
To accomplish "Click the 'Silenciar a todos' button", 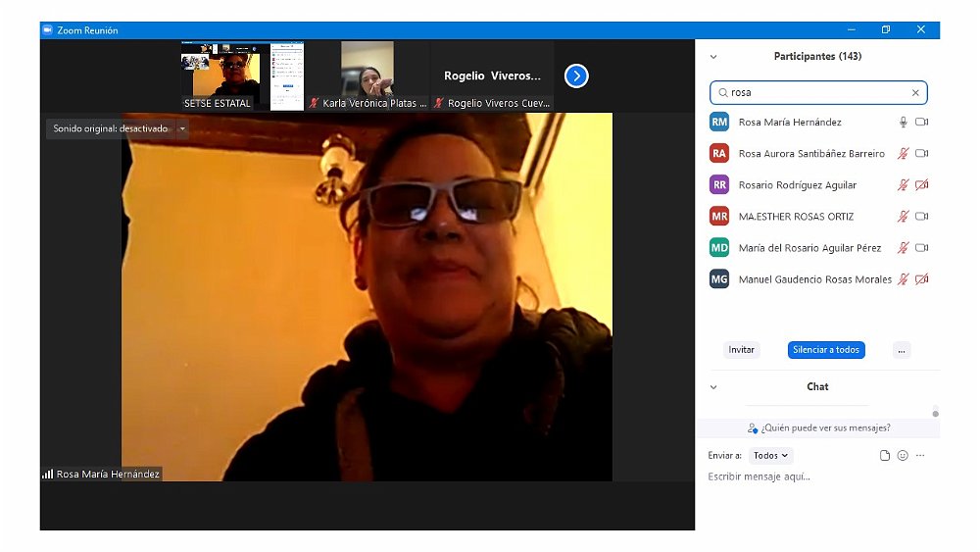I will tap(826, 350).
